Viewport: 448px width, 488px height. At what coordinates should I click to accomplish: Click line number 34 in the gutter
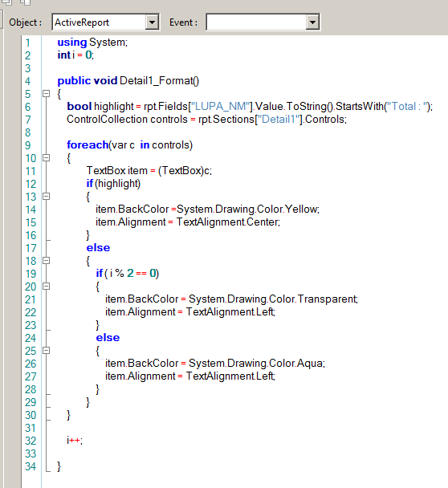pyautogui.click(x=31, y=466)
